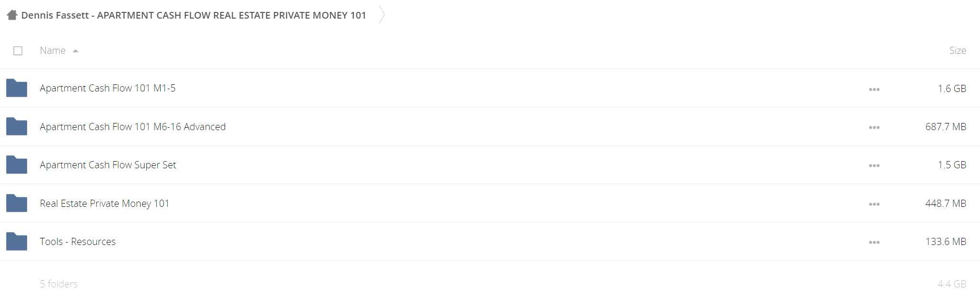The image size is (980, 306).
Task: Click the Dennis Fassett breadcrumb title
Action: tap(194, 15)
